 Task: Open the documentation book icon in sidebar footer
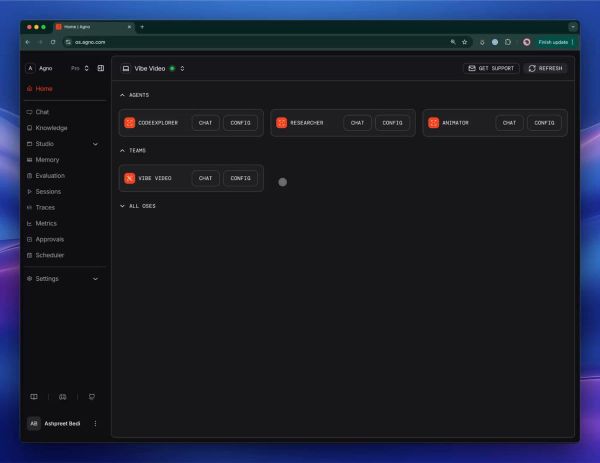pyautogui.click(x=34, y=397)
